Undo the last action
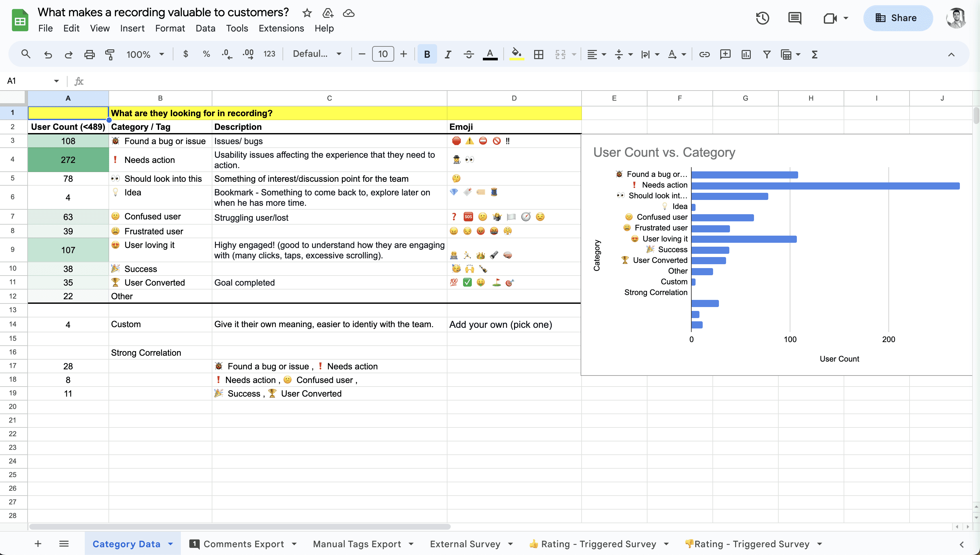 tap(48, 54)
